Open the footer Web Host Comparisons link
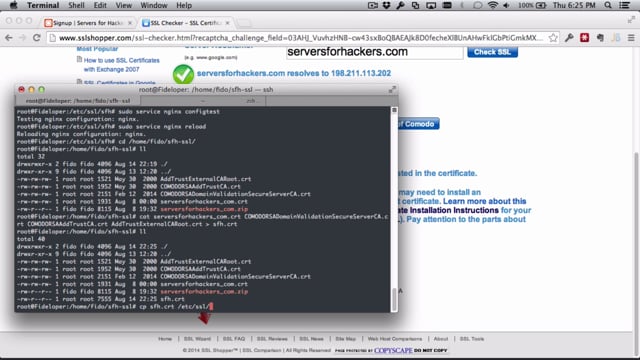Viewport: 640px width, 360px height. [x=395, y=339]
